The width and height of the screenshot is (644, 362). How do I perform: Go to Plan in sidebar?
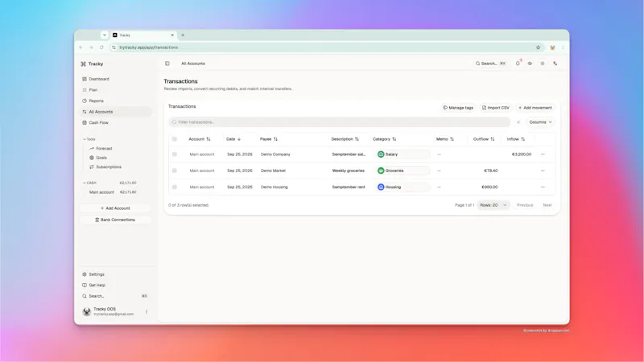coord(90,90)
